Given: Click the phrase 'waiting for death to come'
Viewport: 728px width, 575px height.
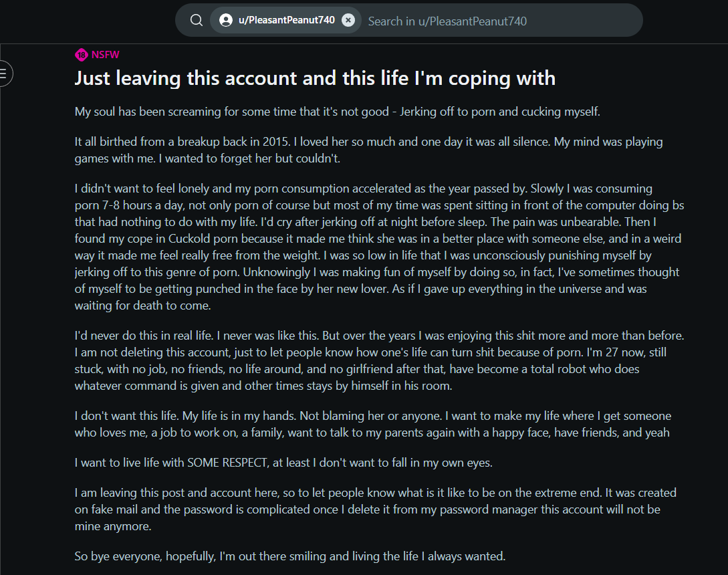Looking at the screenshot, I should (x=142, y=306).
